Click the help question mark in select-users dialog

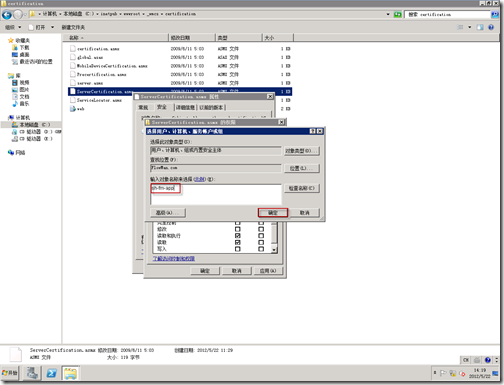pos(312,131)
